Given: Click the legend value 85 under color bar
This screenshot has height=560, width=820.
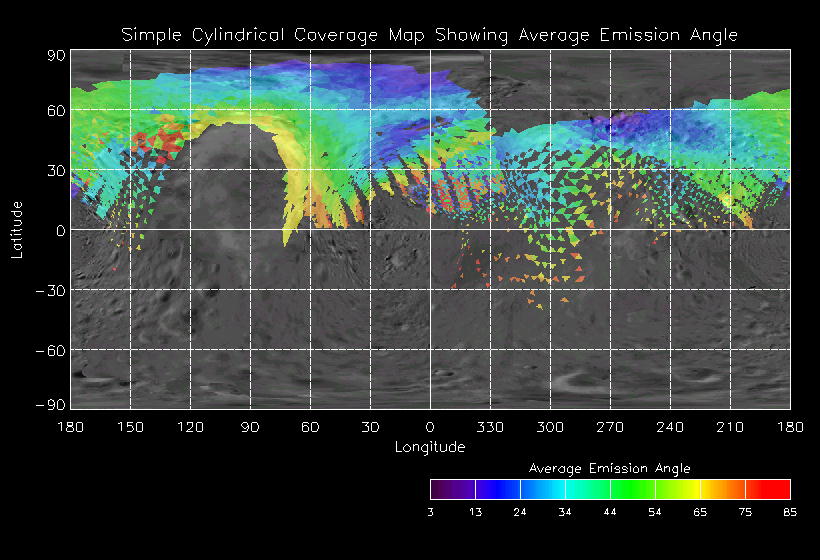Looking at the screenshot, I should click(790, 512).
